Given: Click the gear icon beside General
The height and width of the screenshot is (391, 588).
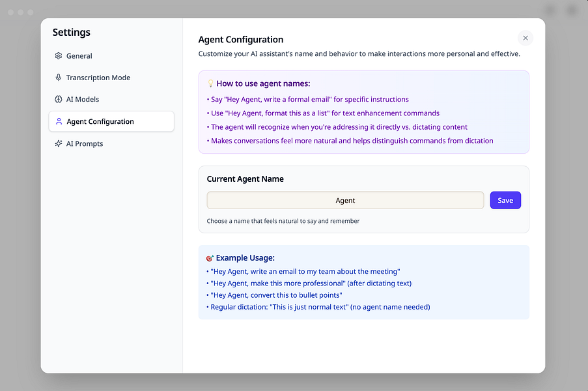Looking at the screenshot, I should point(59,56).
